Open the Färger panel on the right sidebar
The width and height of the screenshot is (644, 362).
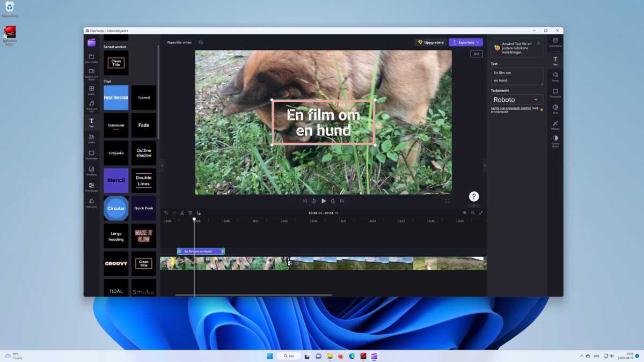(x=555, y=74)
